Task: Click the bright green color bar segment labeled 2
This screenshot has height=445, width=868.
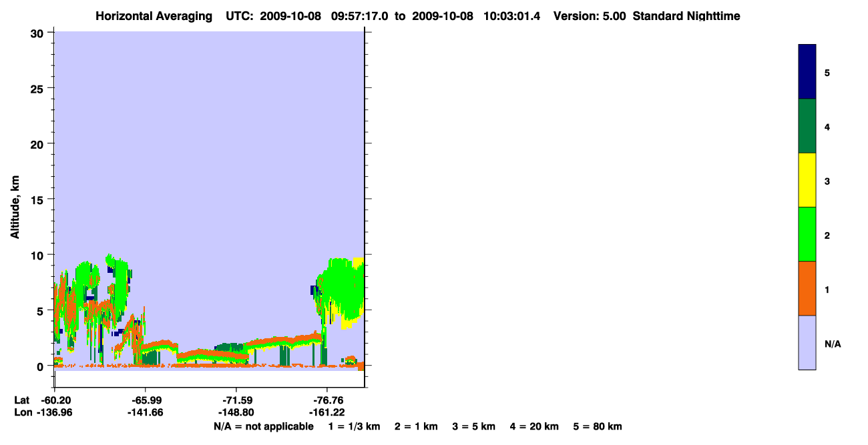Action: coord(807,234)
